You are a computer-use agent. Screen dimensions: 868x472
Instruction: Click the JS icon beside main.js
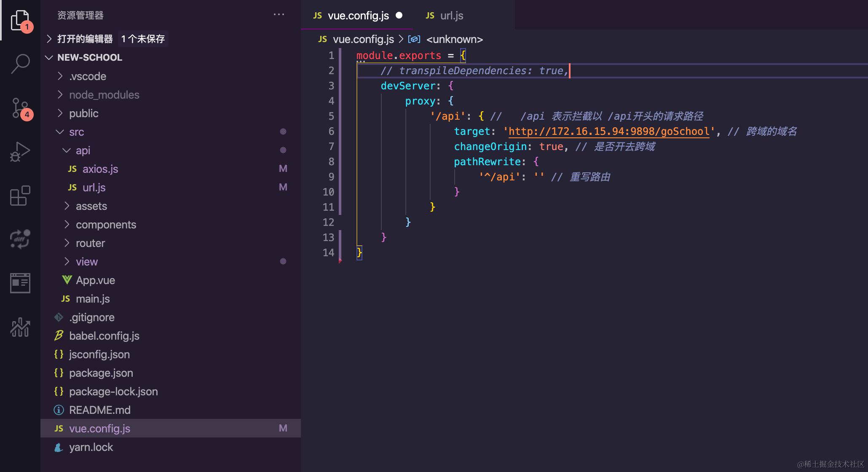point(66,299)
